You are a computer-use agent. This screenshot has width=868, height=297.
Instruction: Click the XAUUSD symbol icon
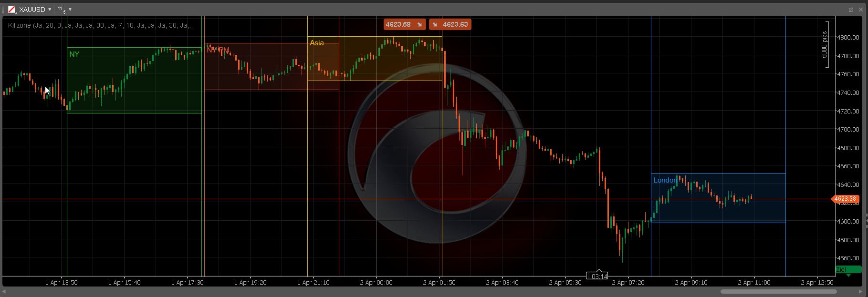coord(12,10)
